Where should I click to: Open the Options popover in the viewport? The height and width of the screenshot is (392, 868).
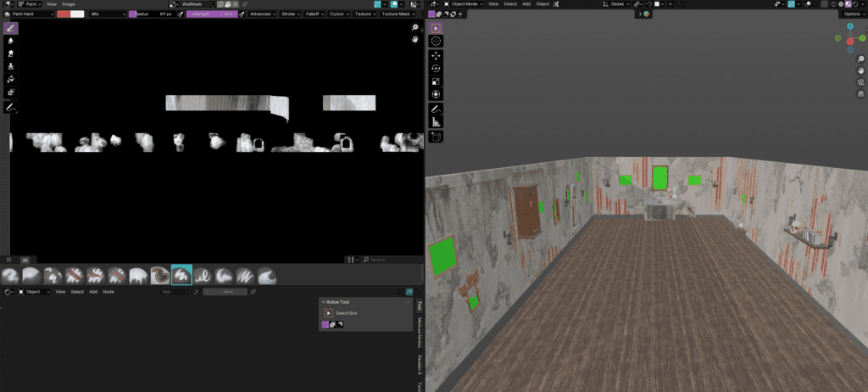[x=852, y=14]
